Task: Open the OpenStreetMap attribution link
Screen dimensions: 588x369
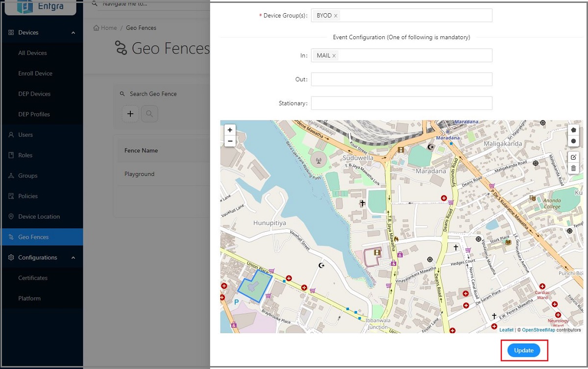Action: (538, 330)
